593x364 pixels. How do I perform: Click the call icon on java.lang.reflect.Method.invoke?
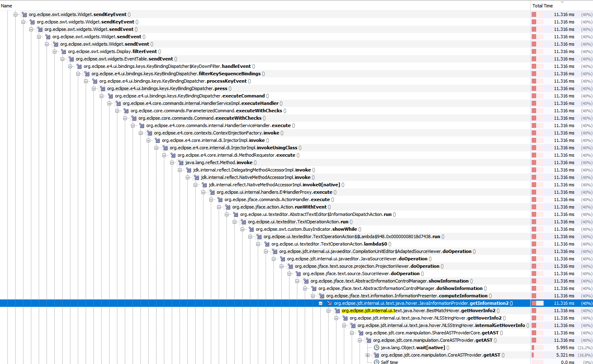tap(180, 162)
